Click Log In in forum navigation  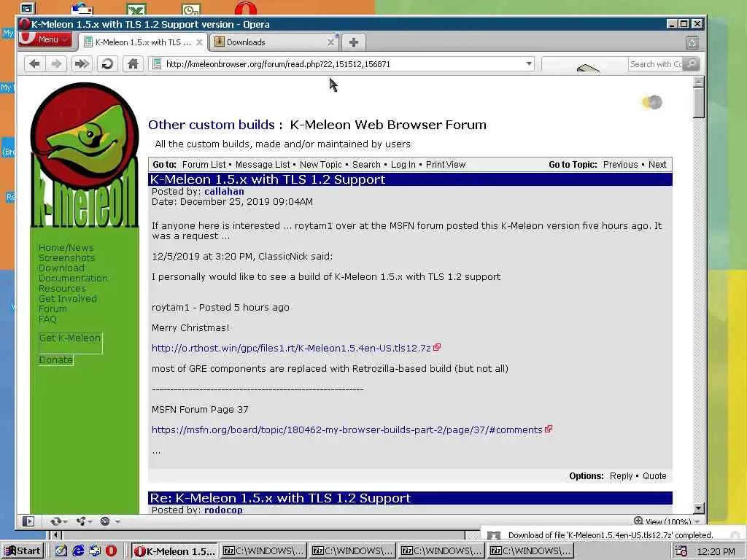[403, 164]
